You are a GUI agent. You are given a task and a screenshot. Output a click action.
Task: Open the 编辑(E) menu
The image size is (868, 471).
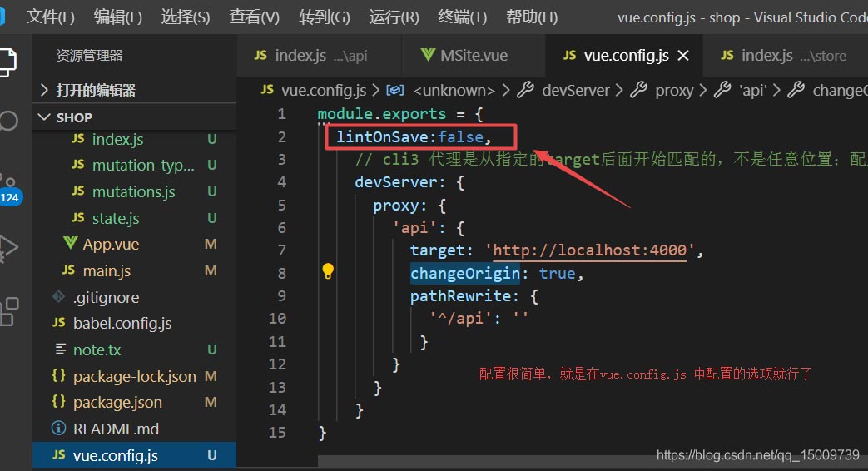tap(118, 17)
